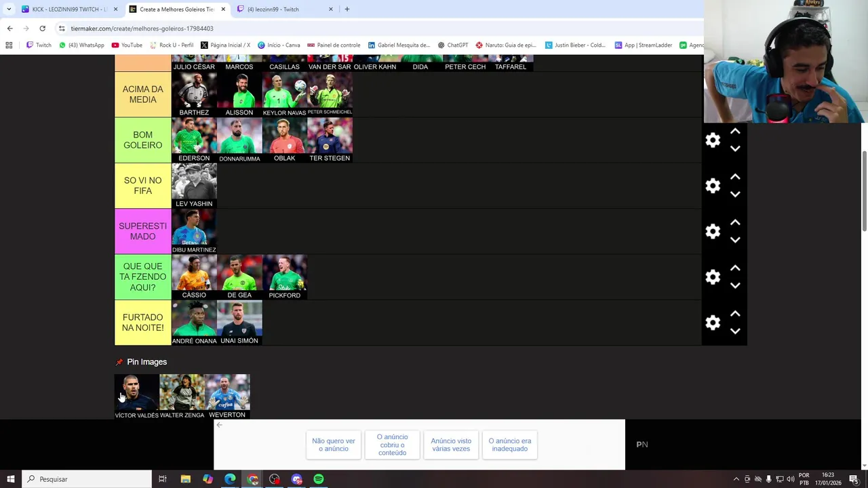Switch to (4) leozinn99 - Twitch tab
Image resolution: width=868 pixels, height=488 pixels.
[x=285, y=9]
